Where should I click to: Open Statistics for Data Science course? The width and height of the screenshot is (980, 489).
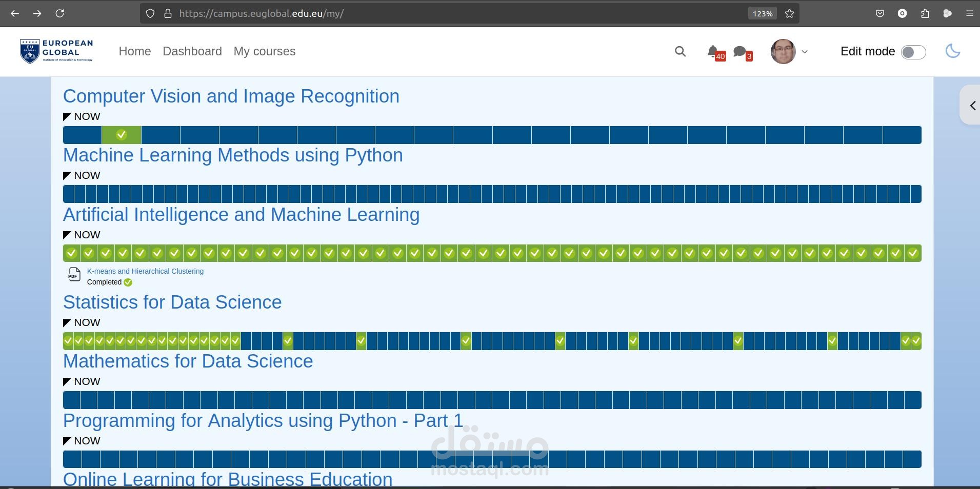pyautogui.click(x=172, y=302)
